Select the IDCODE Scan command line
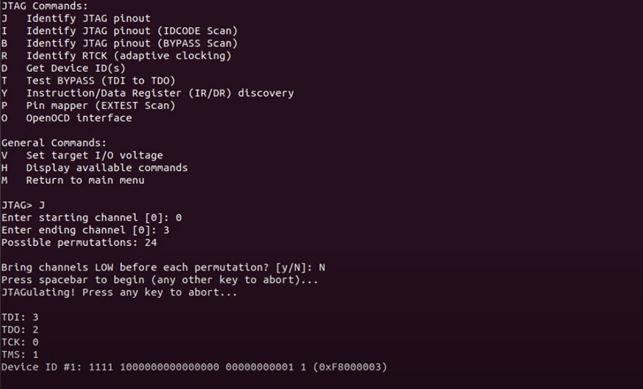643x389 pixels. pyautogui.click(x=120, y=31)
